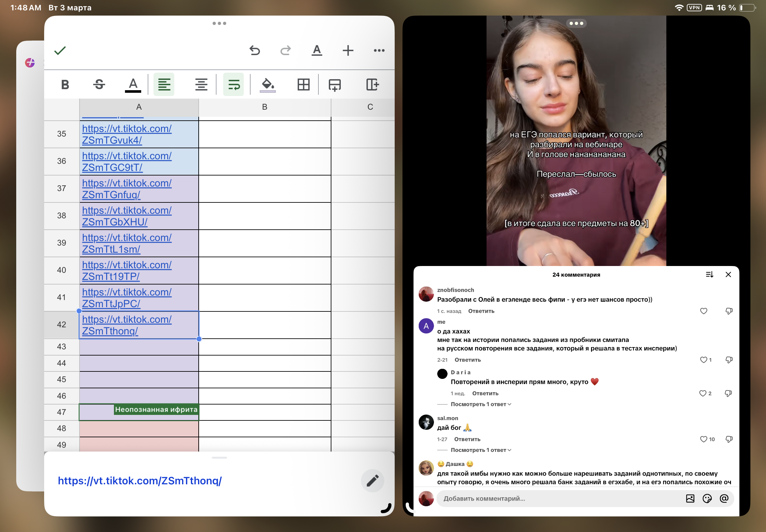Expand the reply under Daria's comment
Screen dimensions: 766x532
tap(481, 404)
